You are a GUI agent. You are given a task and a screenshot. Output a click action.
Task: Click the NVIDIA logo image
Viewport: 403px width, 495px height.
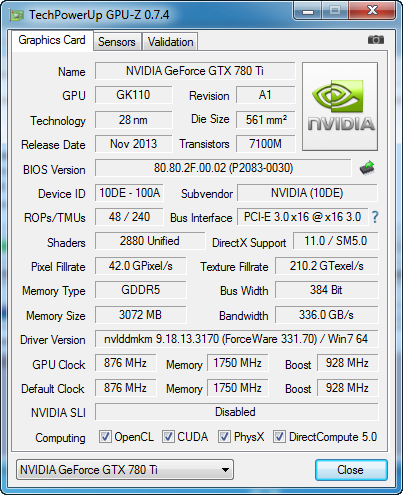[340, 106]
